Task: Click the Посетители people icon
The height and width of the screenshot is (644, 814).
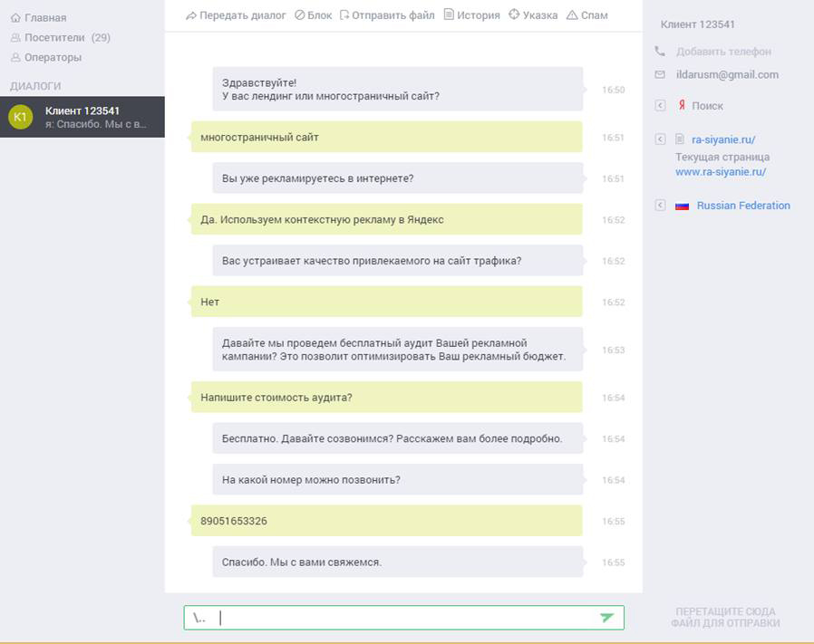Action: (15, 38)
